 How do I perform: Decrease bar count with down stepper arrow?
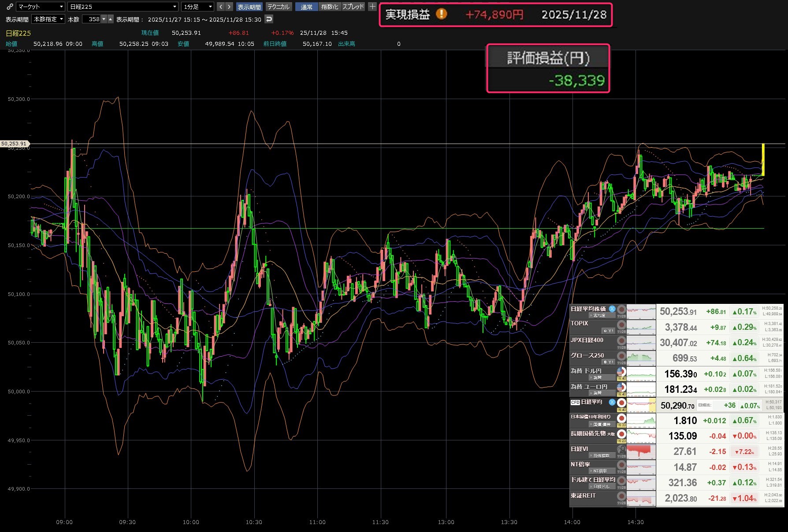tap(104, 19)
